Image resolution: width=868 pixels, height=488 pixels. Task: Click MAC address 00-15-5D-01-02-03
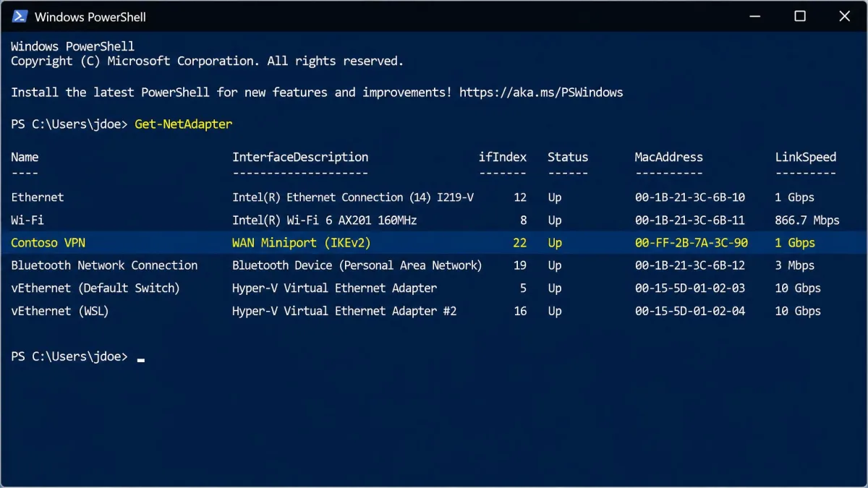click(x=690, y=288)
